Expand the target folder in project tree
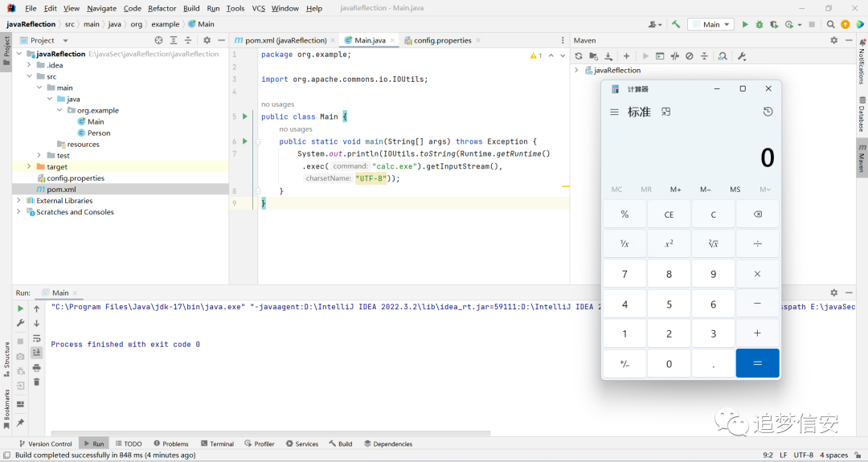Image resolution: width=868 pixels, height=462 pixels. coord(29,166)
